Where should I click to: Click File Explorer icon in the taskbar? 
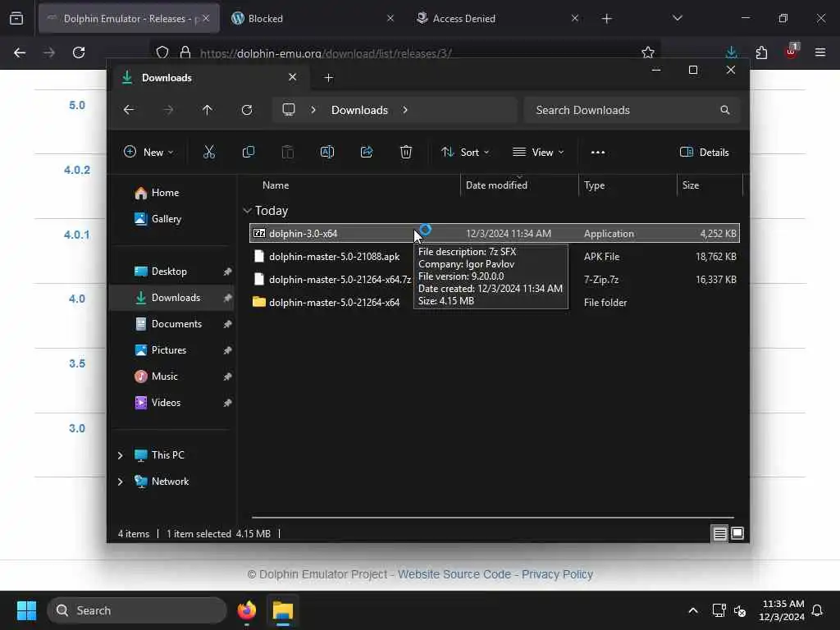pyautogui.click(x=283, y=610)
